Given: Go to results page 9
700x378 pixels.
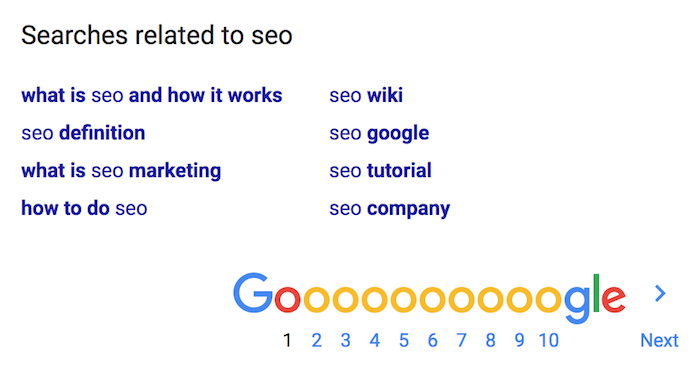Looking at the screenshot, I should [519, 341].
